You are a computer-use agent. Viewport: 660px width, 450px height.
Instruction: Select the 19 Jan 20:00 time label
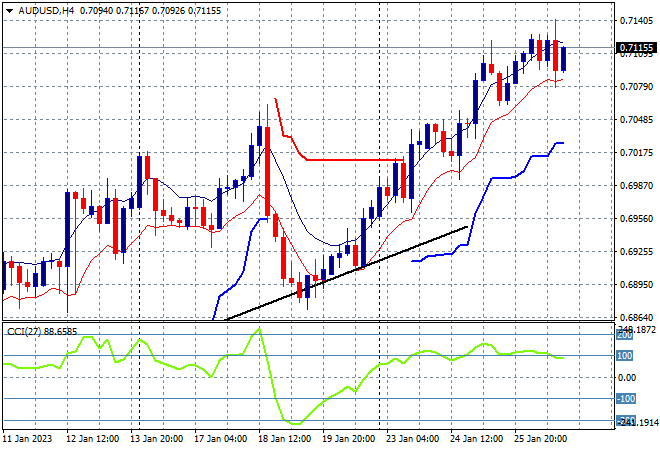(349, 439)
